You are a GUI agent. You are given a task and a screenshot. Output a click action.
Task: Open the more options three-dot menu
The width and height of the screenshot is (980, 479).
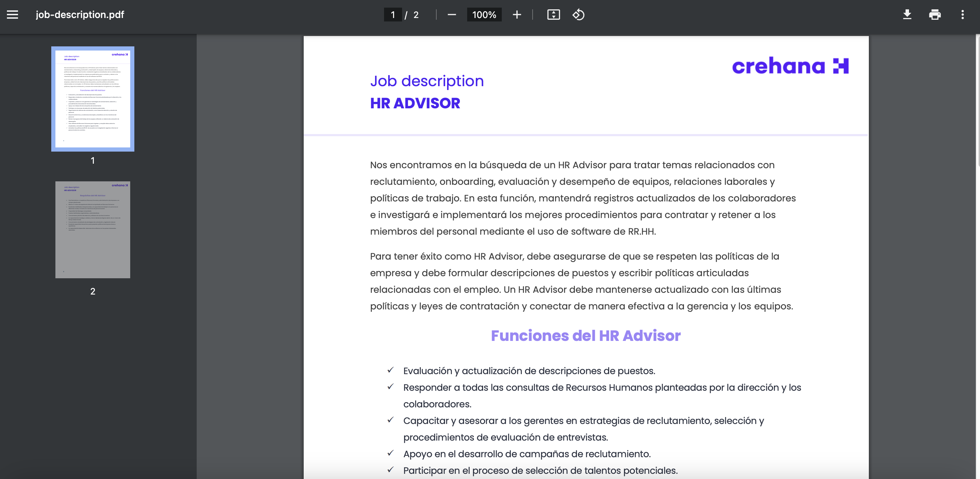tap(962, 15)
